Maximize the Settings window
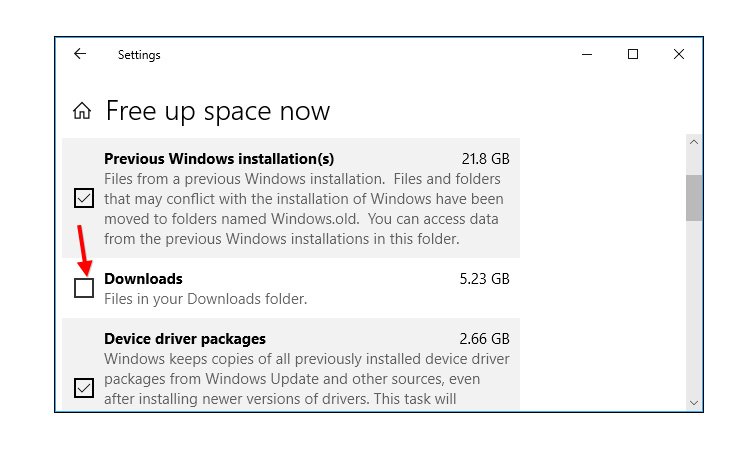The image size is (750, 450). [x=633, y=55]
